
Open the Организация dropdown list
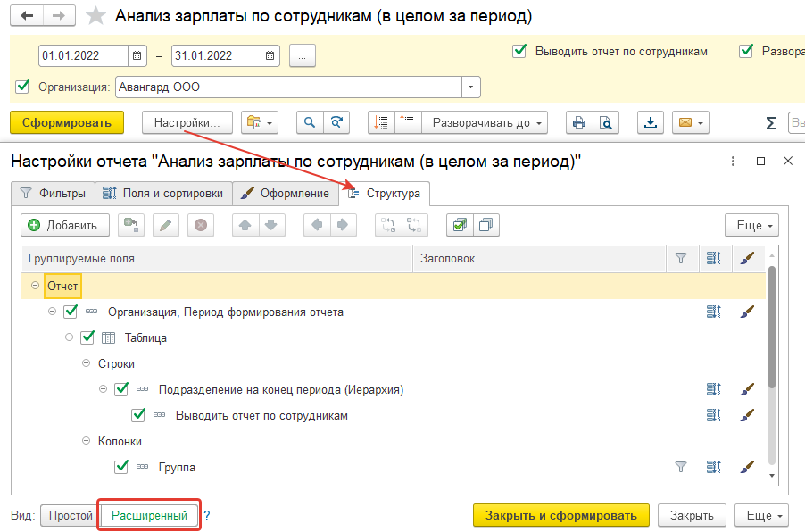tap(470, 87)
